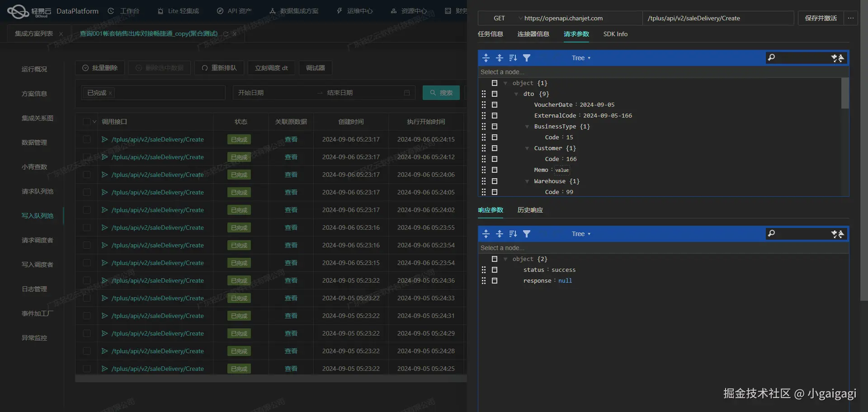Open action menu for ExternalCode node
Viewport: 868px width, 412px height.
495,116
